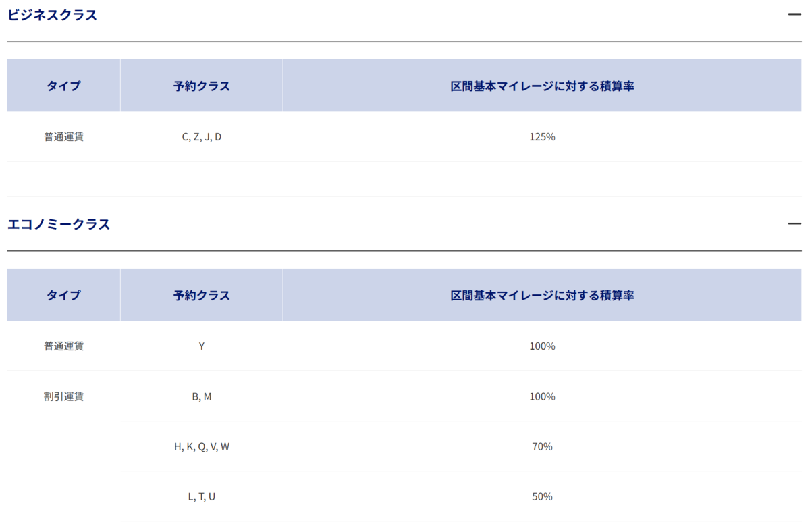
Task: Select the タイプ header in business table
Action: click(x=63, y=86)
